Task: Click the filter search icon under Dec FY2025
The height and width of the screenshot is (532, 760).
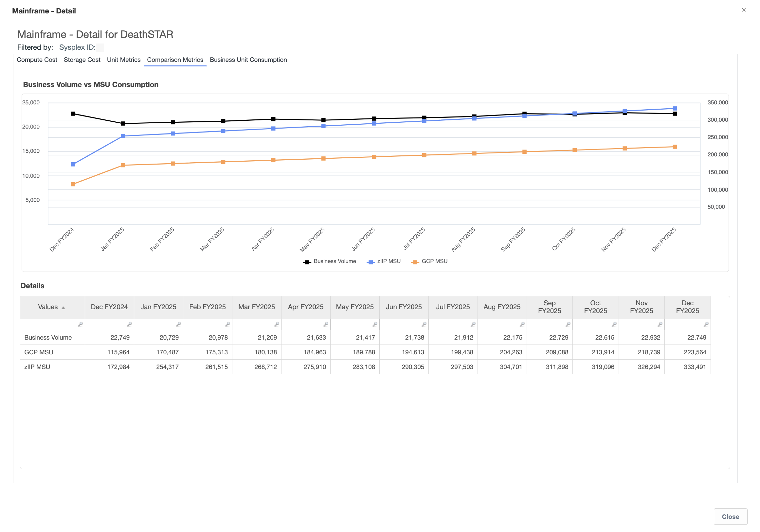Action: pos(706,325)
